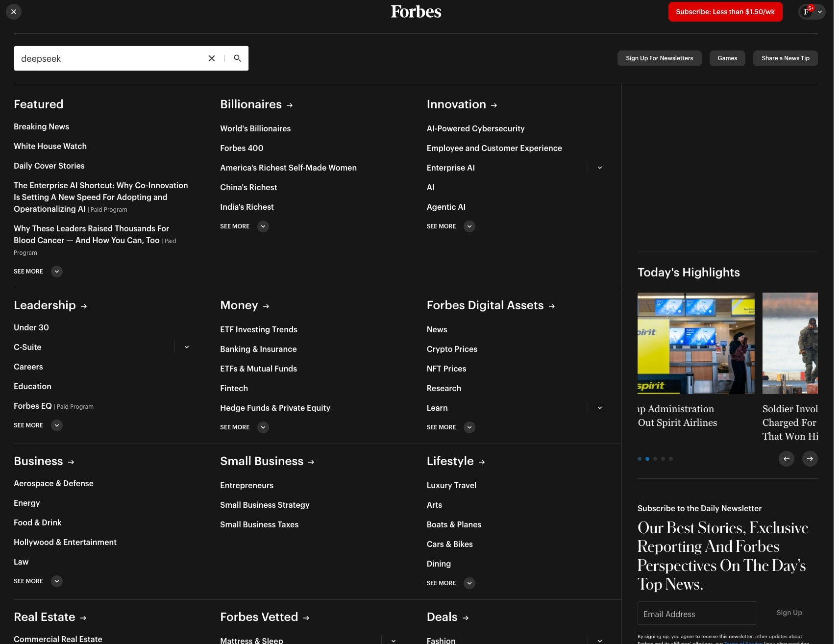Expand See More under Billionaires
The image size is (839, 644).
(x=245, y=226)
